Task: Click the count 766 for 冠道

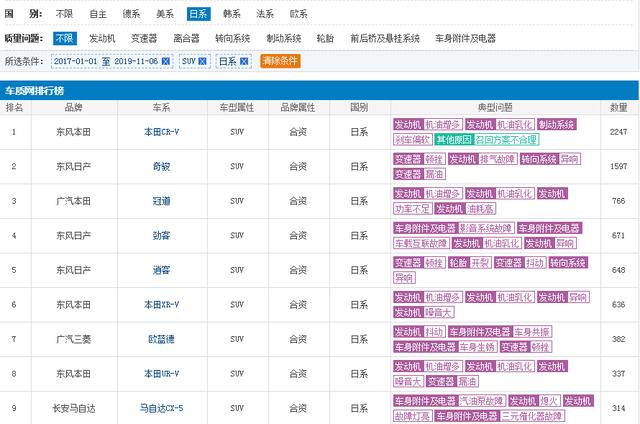Action: click(619, 201)
